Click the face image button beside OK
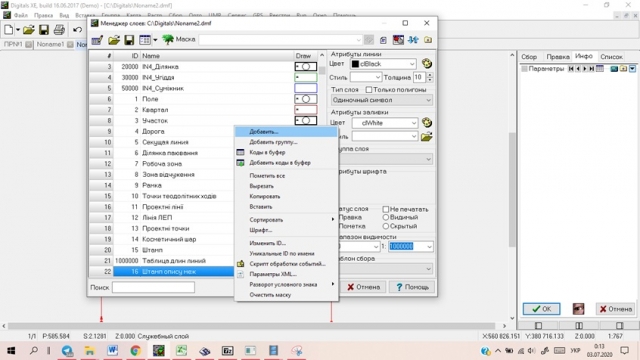The height and width of the screenshot is (360, 640). tap(578, 309)
